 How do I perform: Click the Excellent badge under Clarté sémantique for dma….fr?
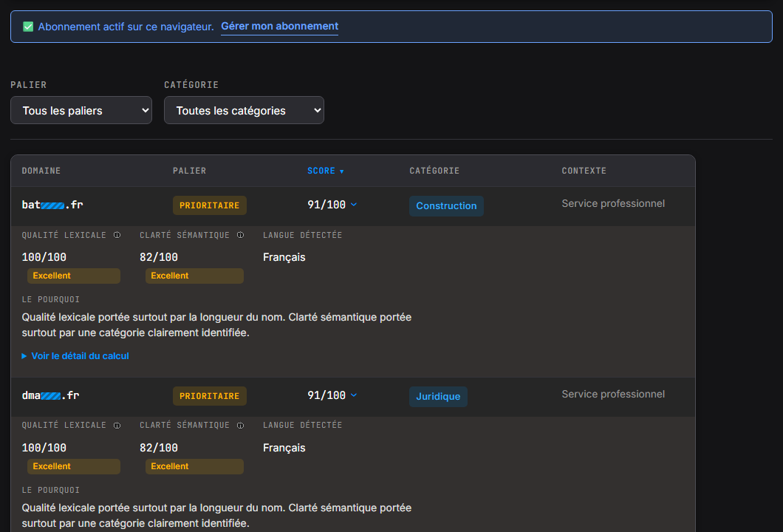tap(195, 466)
